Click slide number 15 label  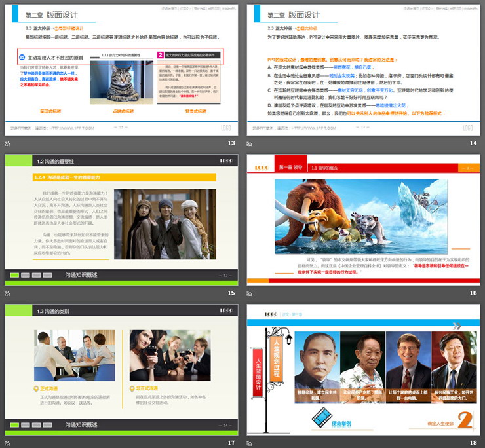[231, 293]
